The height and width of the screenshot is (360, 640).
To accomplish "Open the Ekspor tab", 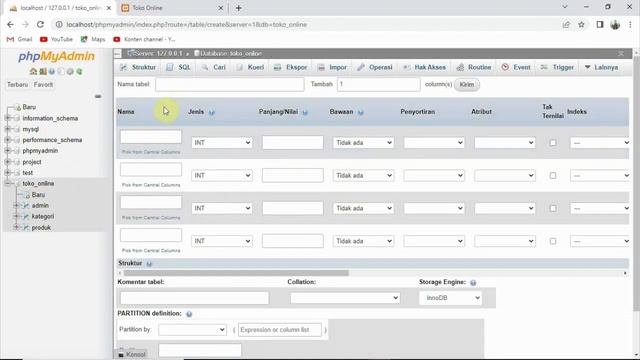I will 290,67.
